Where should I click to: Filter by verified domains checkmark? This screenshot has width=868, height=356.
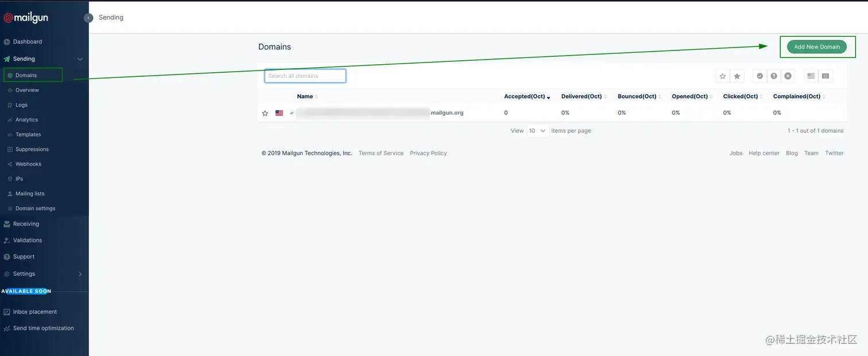pos(760,76)
